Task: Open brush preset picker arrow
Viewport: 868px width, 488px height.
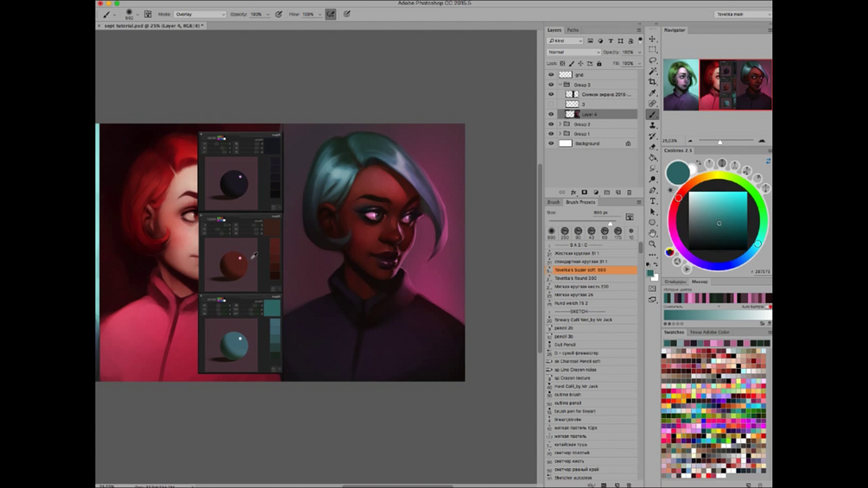Action: (x=137, y=15)
